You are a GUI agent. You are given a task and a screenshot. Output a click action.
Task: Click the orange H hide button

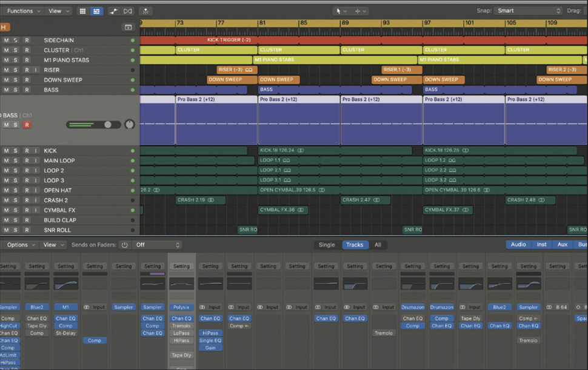tap(4, 27)
